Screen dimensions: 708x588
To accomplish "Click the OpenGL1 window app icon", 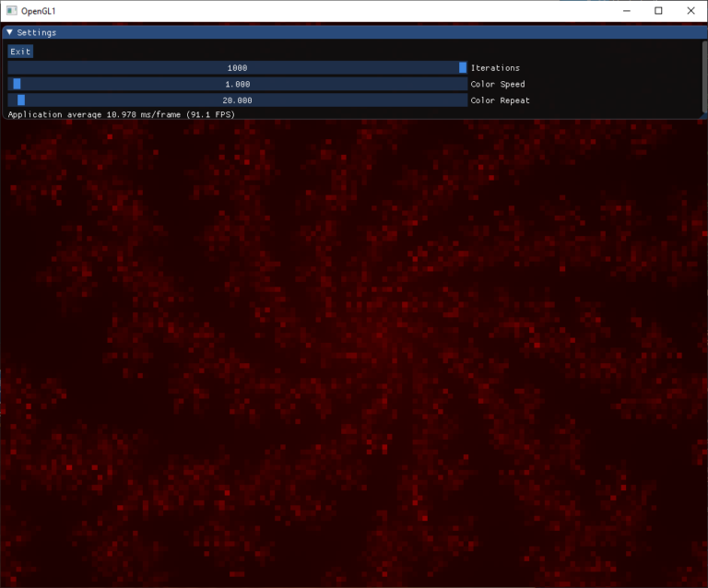I will coord(11,11).
